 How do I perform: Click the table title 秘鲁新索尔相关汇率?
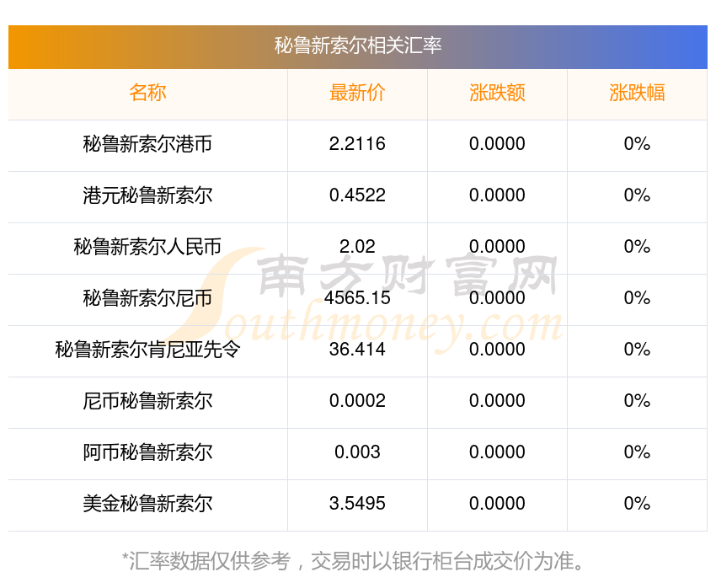click(357, 45)
